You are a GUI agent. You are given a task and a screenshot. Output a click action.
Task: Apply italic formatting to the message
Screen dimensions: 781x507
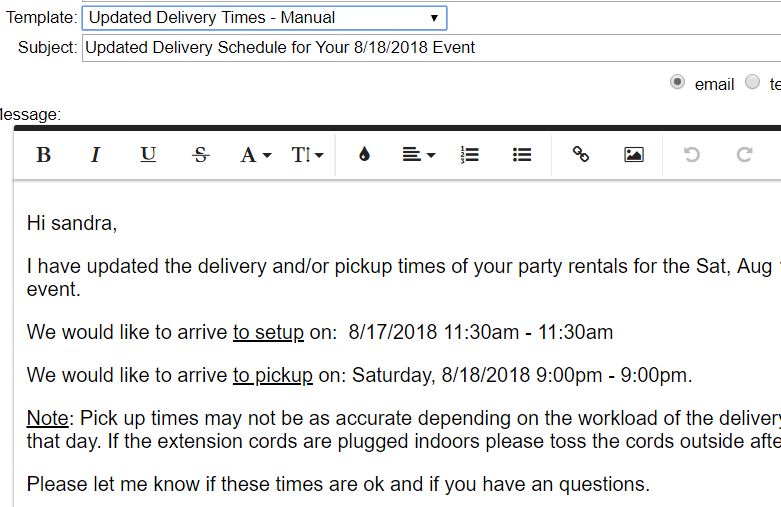[96, 155]
